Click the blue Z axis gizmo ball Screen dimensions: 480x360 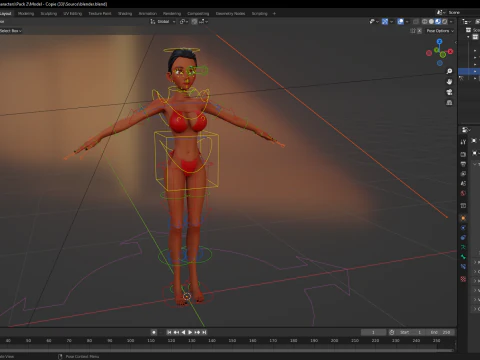click(x=440, y=41)
